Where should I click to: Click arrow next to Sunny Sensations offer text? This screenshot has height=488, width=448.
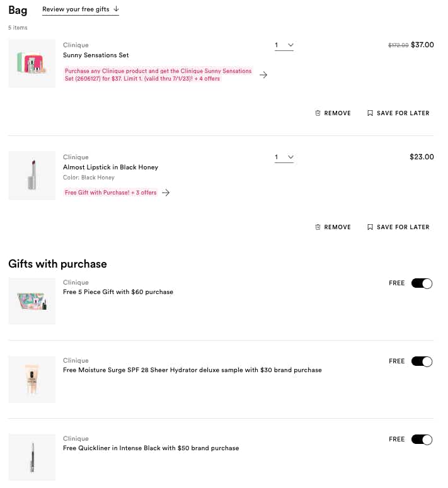click(x=263, y=75)
